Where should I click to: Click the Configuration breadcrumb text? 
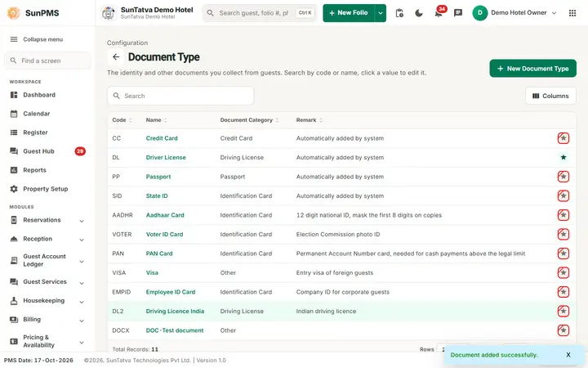[127, 43]
